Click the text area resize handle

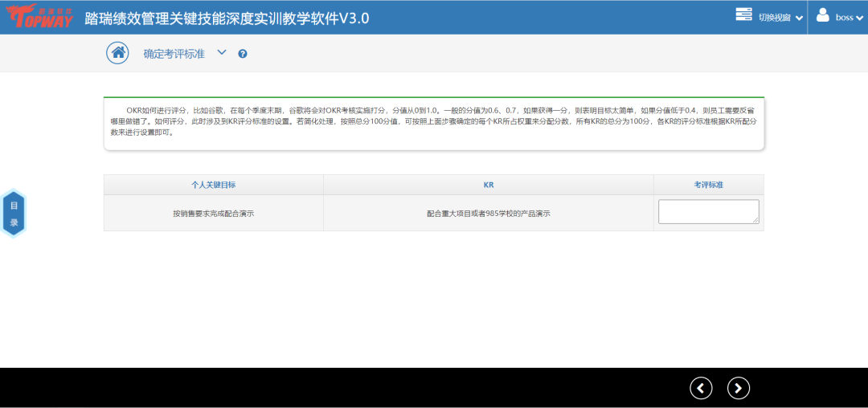point(755,220)
